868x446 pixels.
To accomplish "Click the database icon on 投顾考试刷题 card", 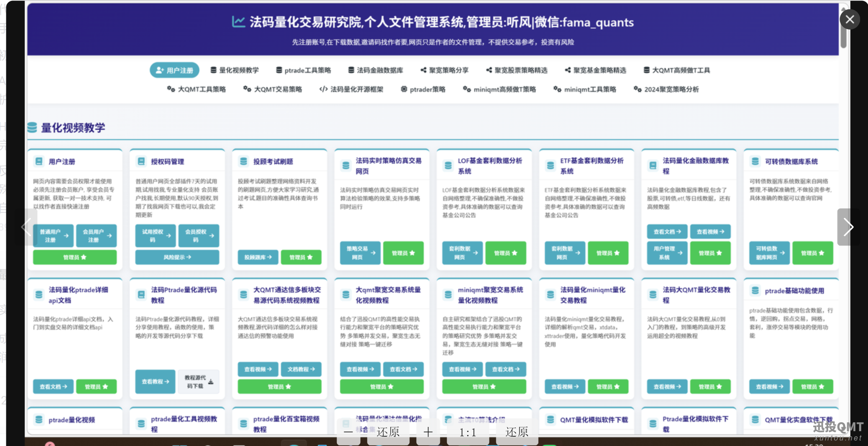I will pyautogui.click(x=244, y=162).
